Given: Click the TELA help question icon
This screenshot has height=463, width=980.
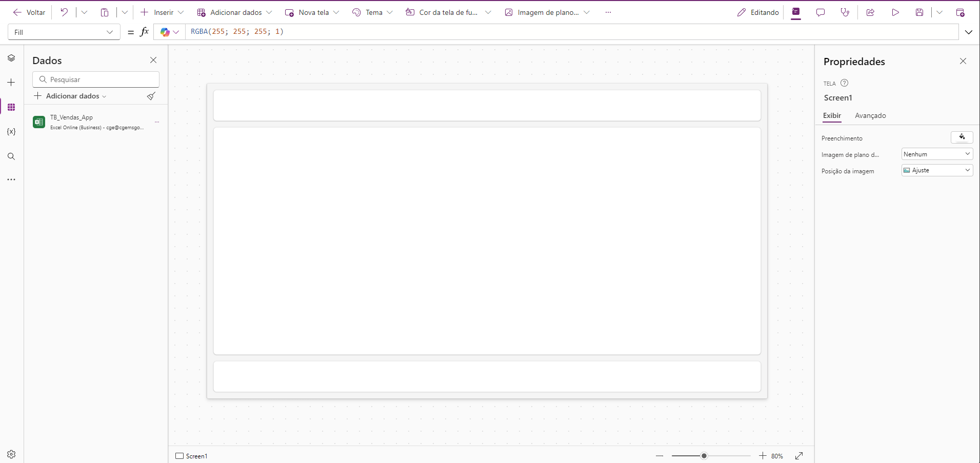Looking at the screenshot, I should (x=844, y=83).
